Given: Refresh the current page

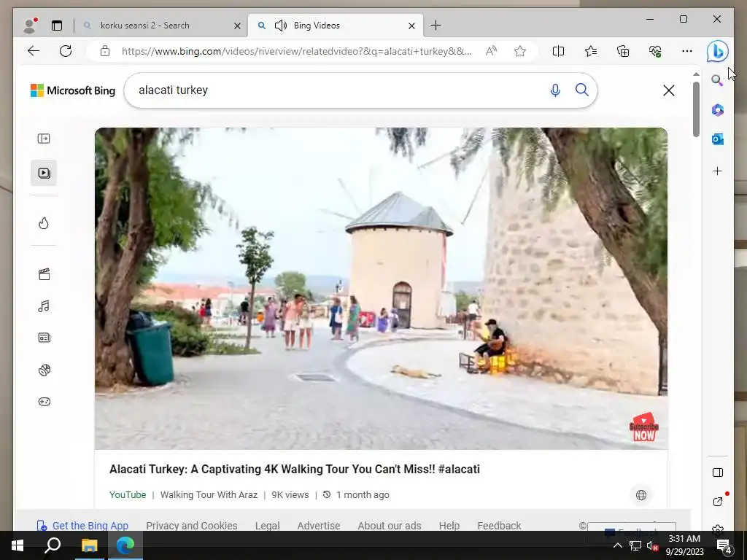Looking at the screenshot, I should point(66,51).
